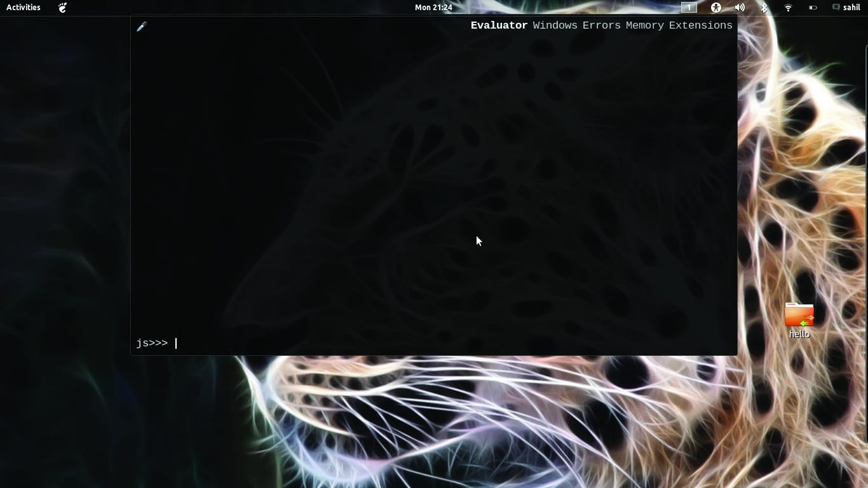The width and height of the screenshot is (868, 488).
Task: Open the Windows tab
Action: point(555,25)
